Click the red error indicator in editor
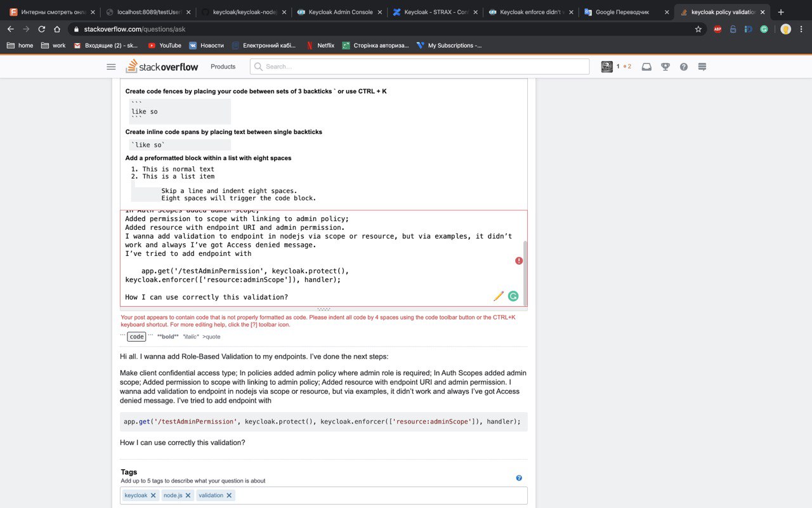The image size is (812, 508). pyautogui.click(x=519, y=260)
